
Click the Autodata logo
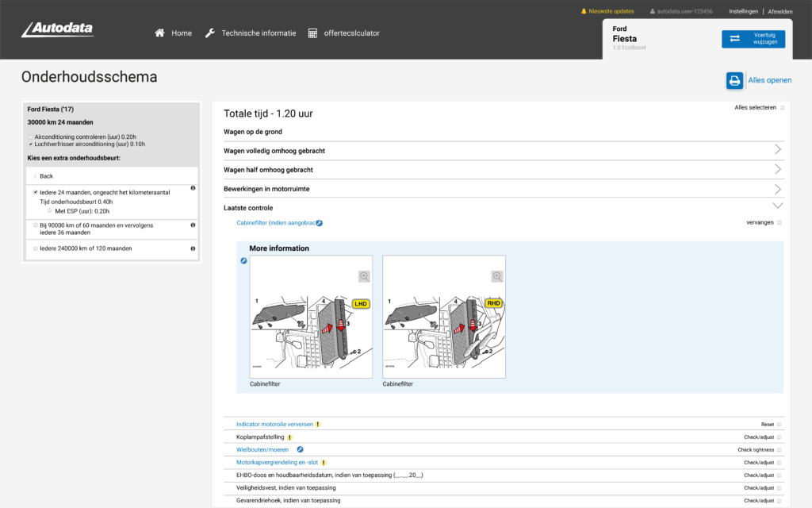coord(58,30)
